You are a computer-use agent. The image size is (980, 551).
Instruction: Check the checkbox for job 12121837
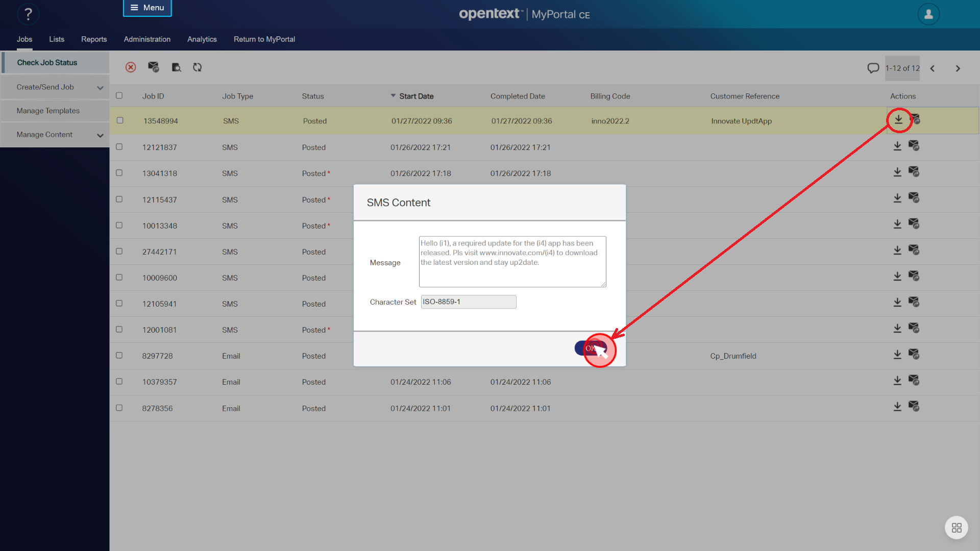click(x=119, y=146)
